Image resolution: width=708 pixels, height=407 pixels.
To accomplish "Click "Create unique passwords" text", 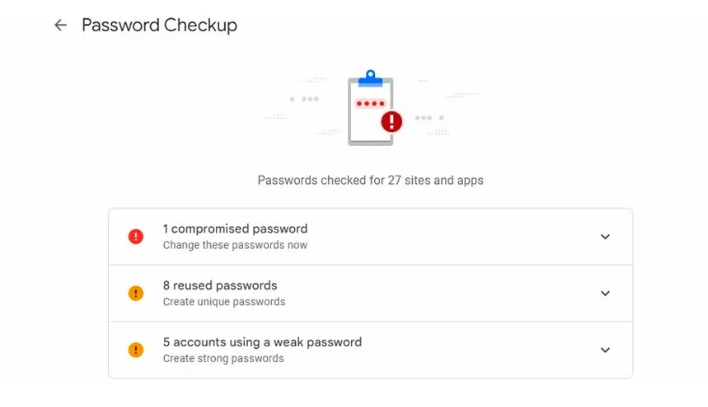I will 224,302.
